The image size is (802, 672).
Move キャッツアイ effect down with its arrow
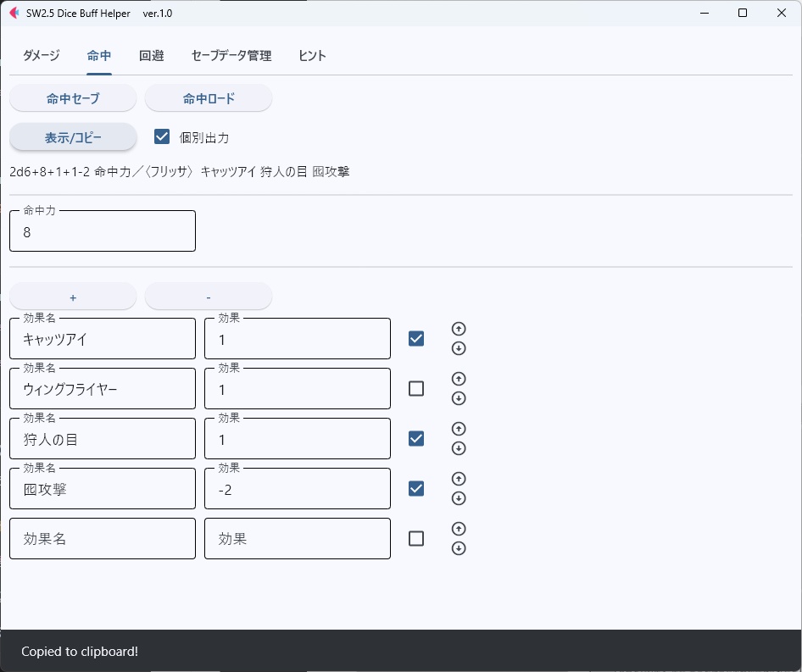[x=459, y=348]
